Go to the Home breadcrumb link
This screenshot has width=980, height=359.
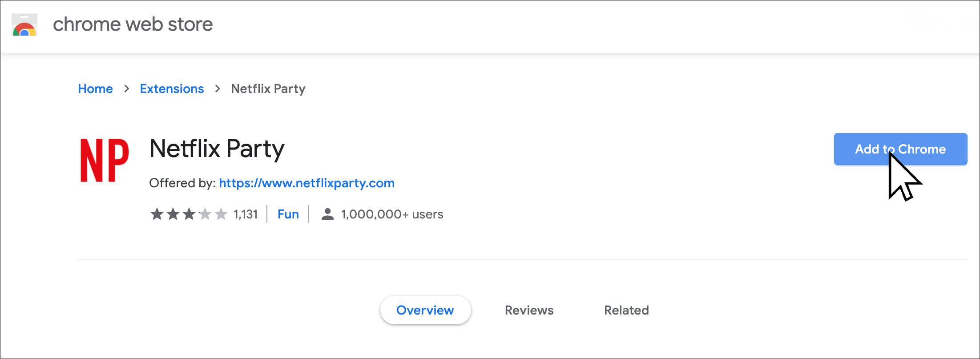(x=95, y=89)
